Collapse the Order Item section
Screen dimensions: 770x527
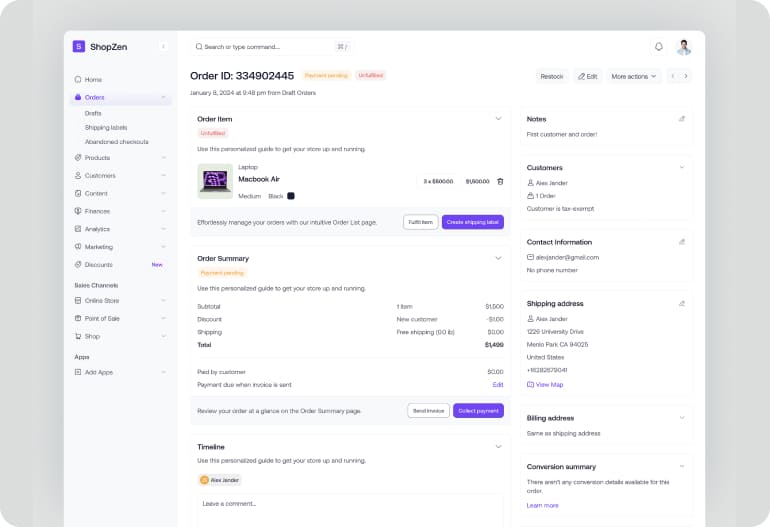click(498, 119)
